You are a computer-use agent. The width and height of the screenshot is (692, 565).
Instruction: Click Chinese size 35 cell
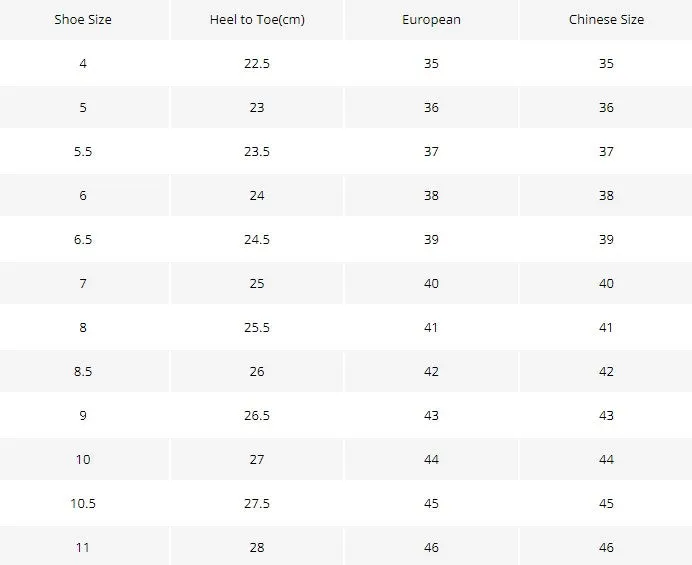coord(606,64)
